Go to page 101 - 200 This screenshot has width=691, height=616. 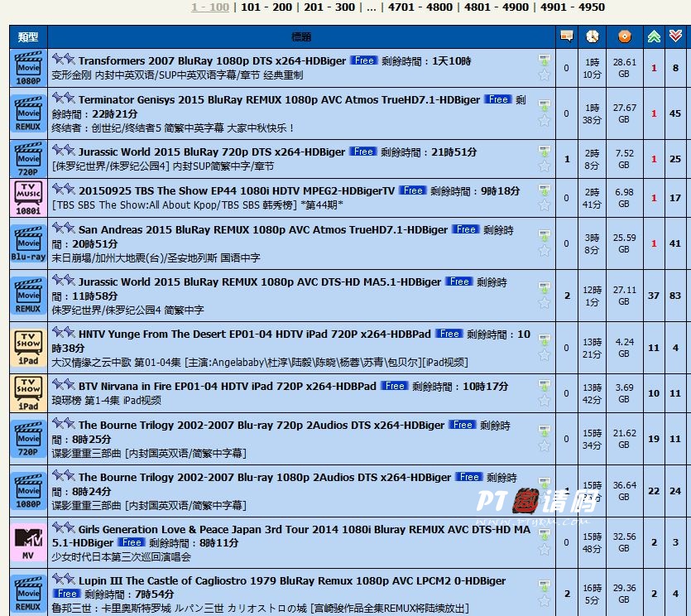[266, 7]
